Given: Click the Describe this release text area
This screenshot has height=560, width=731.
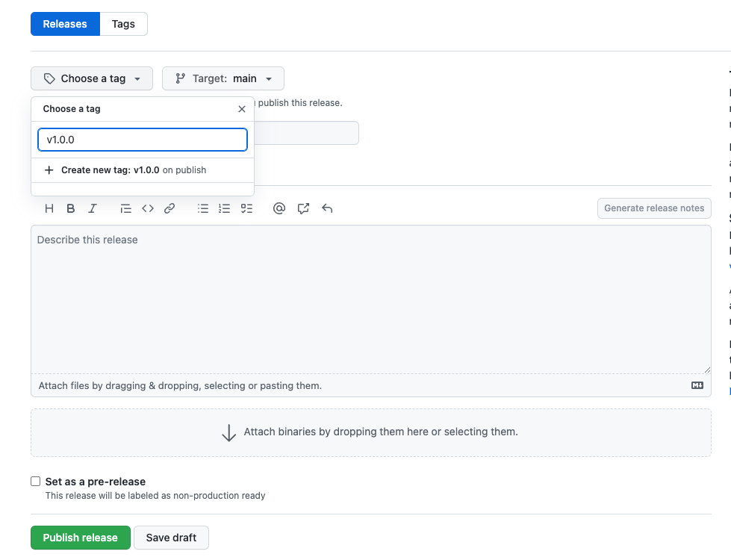Looking at the screenshot, I should tap(371, 299).
